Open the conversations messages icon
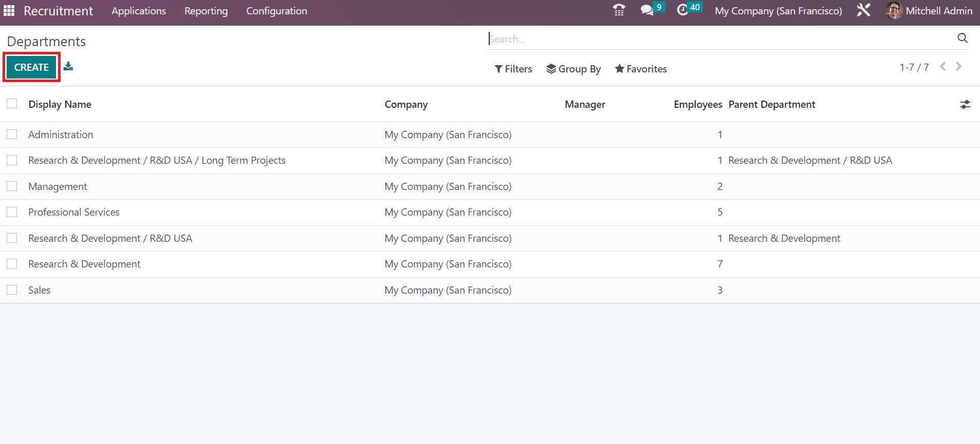980x444 pixels. point(647,10)
